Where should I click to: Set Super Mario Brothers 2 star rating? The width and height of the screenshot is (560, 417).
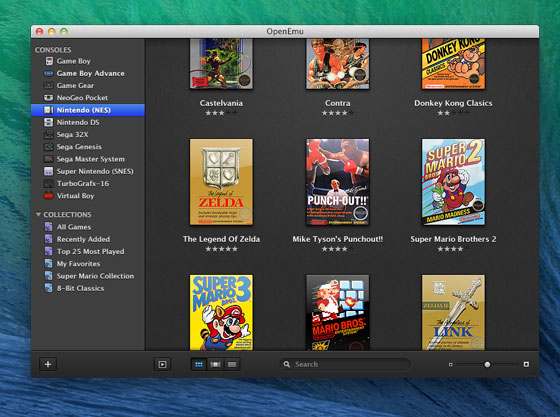click(453, 249)
